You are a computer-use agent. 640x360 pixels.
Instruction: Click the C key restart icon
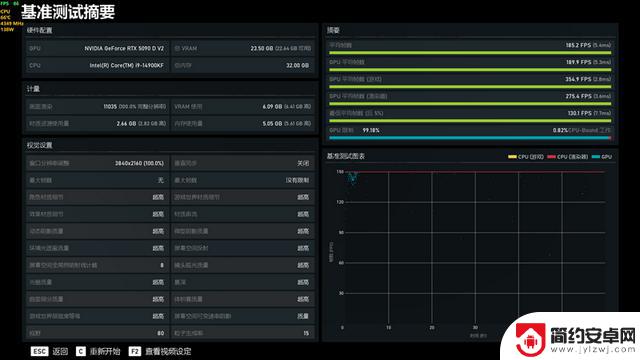point(81,351)
